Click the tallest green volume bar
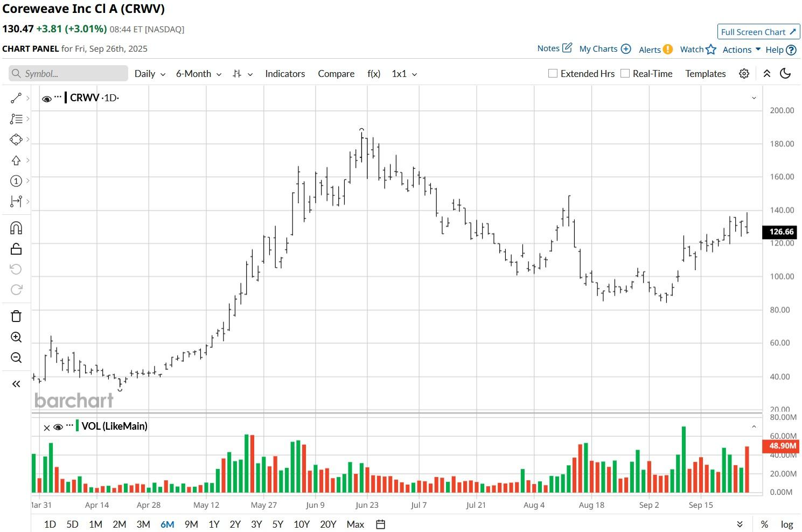 [x=684, y=459]
